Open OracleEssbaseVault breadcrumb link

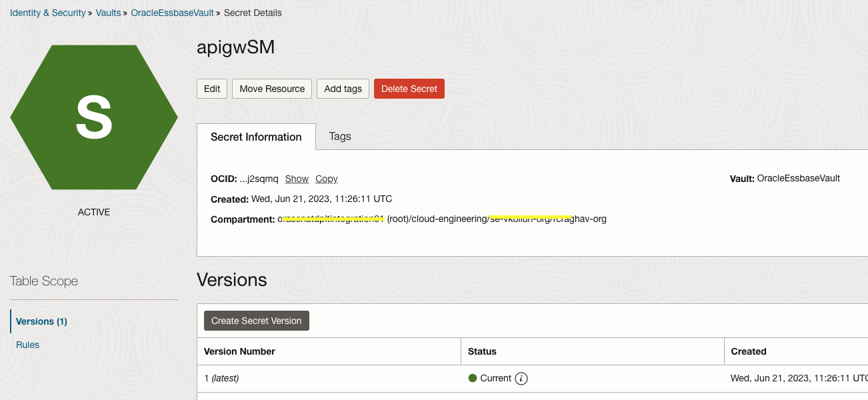172,13
